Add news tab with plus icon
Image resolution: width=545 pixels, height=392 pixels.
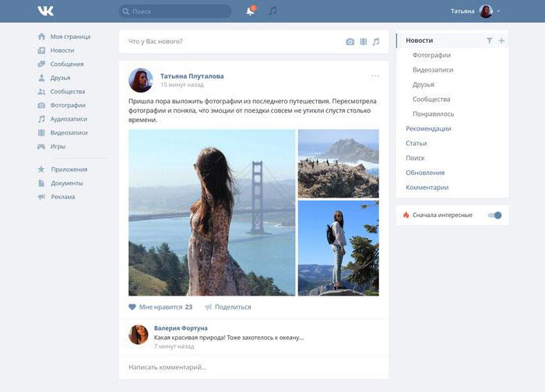coord(501,40)
